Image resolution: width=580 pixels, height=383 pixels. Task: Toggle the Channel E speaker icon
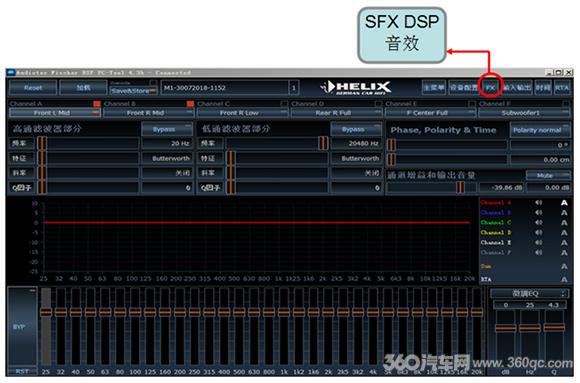point(538,242)
